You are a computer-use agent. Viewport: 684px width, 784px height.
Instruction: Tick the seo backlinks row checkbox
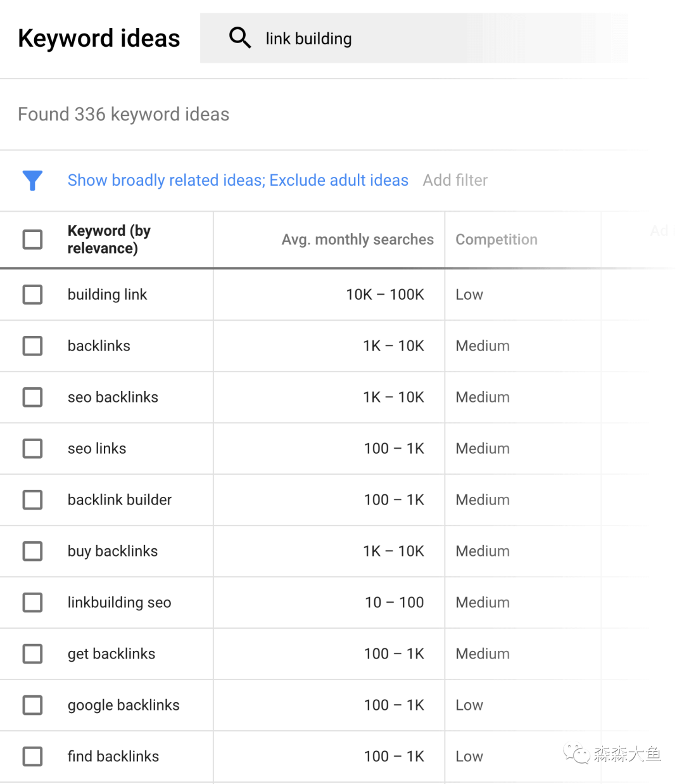(x=32, y=397)
